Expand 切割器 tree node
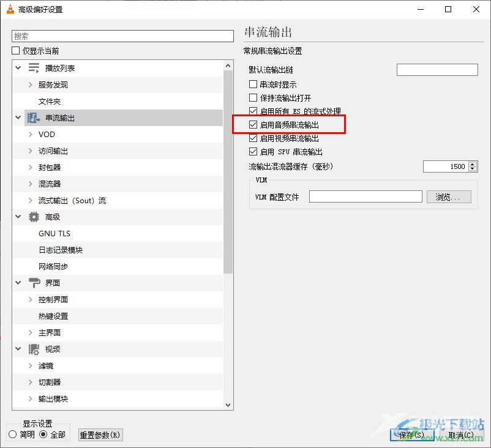The image size is (491, 448). pos(31,383)
